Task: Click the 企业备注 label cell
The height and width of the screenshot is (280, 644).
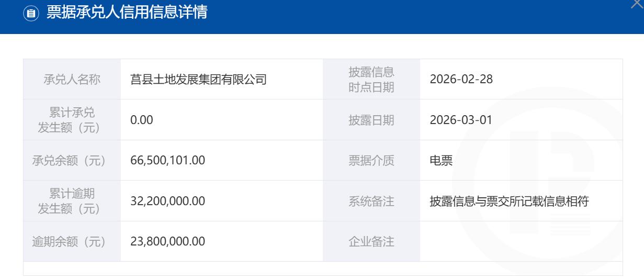Action: (371, 241)
